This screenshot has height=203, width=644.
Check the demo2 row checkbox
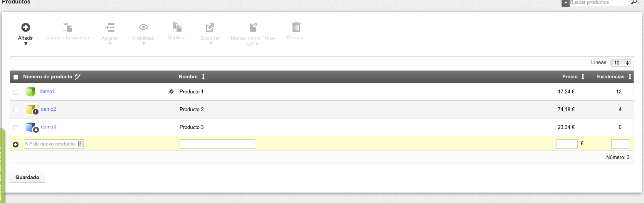pyautogui.click(x=16, y=110)
